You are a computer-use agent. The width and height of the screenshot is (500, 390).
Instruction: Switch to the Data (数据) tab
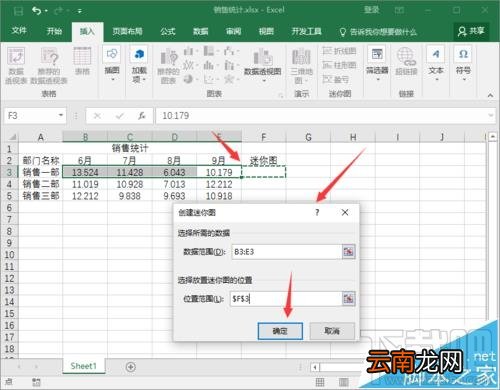coord(201,31)
